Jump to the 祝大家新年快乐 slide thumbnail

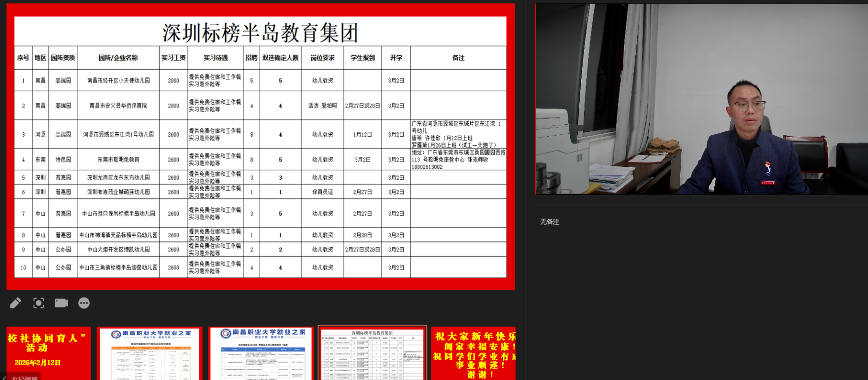click(x=473, y=352)
